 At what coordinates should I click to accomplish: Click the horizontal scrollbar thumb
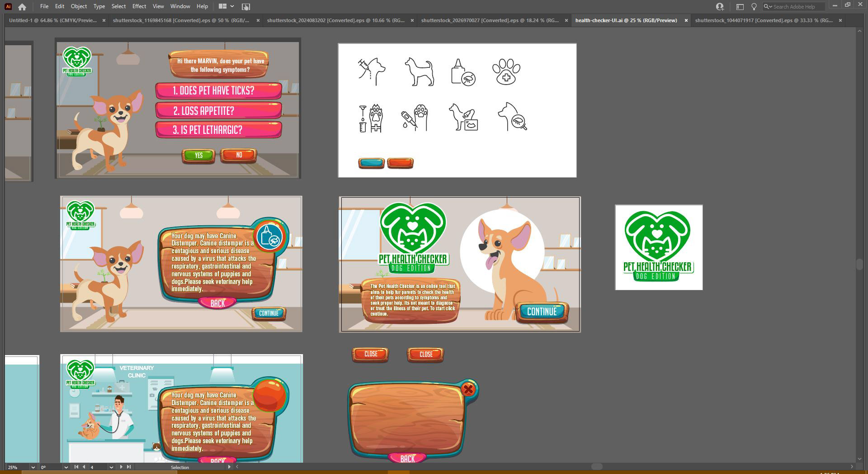pos(597,467)
